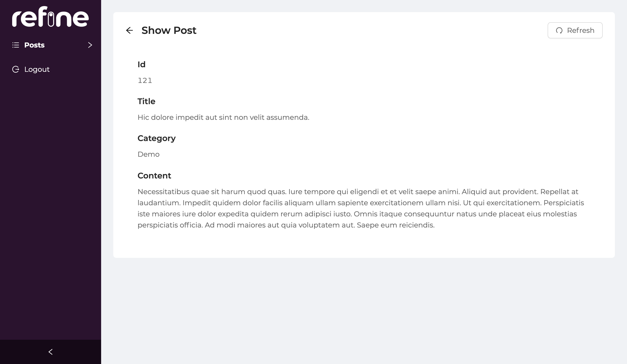627x364 pixels.
Task: Click the Title field label
Action: (x=146, y=101)
